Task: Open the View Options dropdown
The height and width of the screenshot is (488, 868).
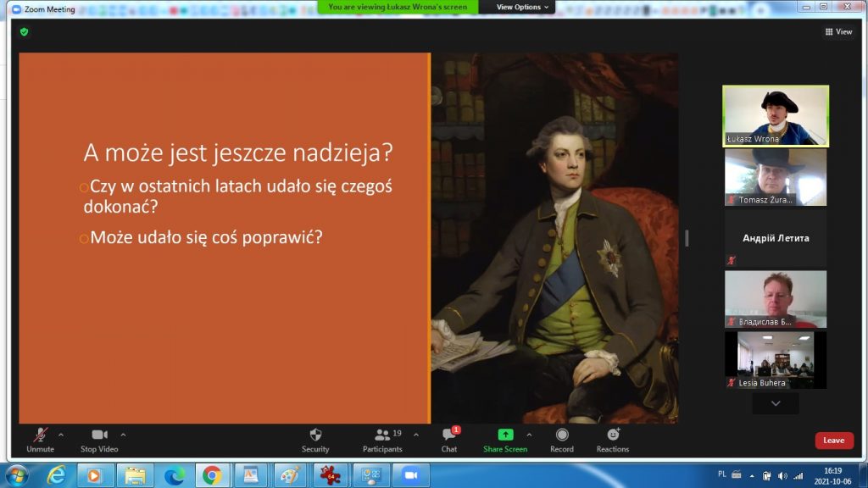Action: pos(521,7)
